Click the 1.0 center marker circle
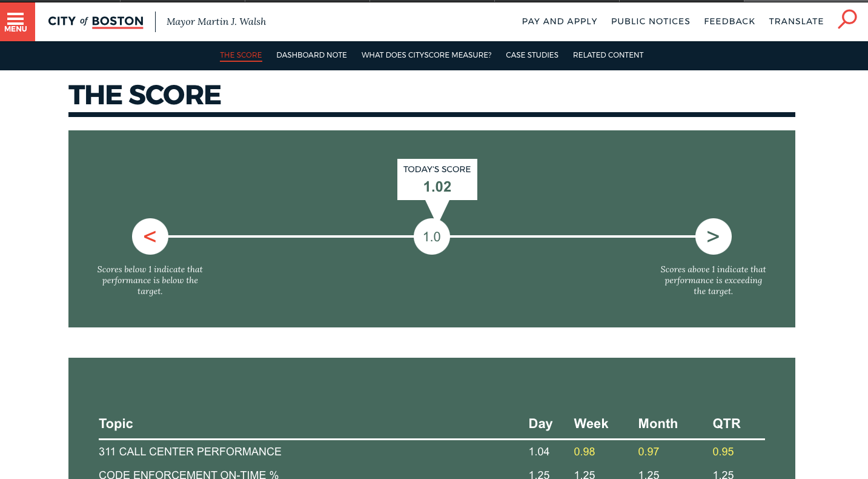This screenshot has height=479, width=868. tap(432, 236)
